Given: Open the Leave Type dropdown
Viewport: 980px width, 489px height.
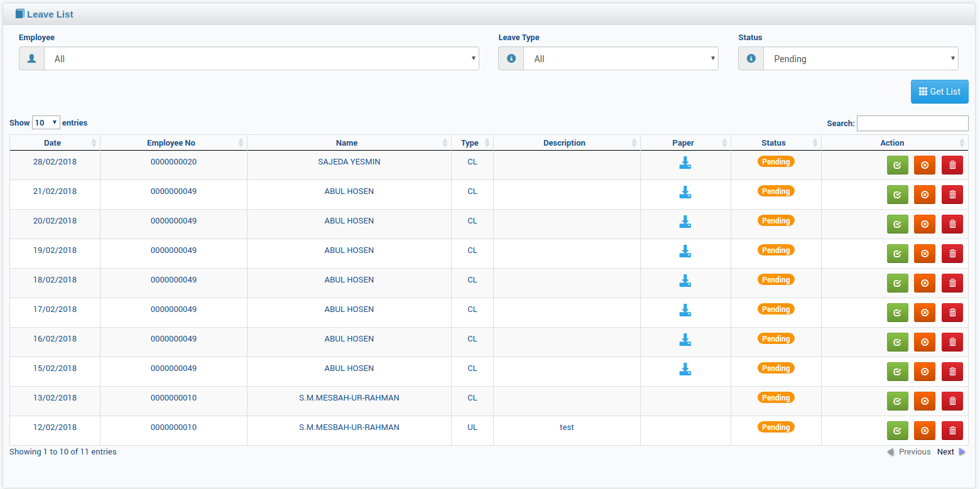Looking at the screenshot, I should click(621, 58).
